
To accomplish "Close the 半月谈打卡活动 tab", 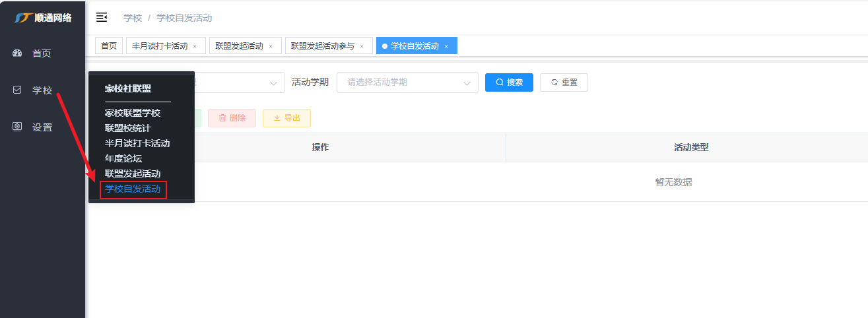I will [195, 46].
